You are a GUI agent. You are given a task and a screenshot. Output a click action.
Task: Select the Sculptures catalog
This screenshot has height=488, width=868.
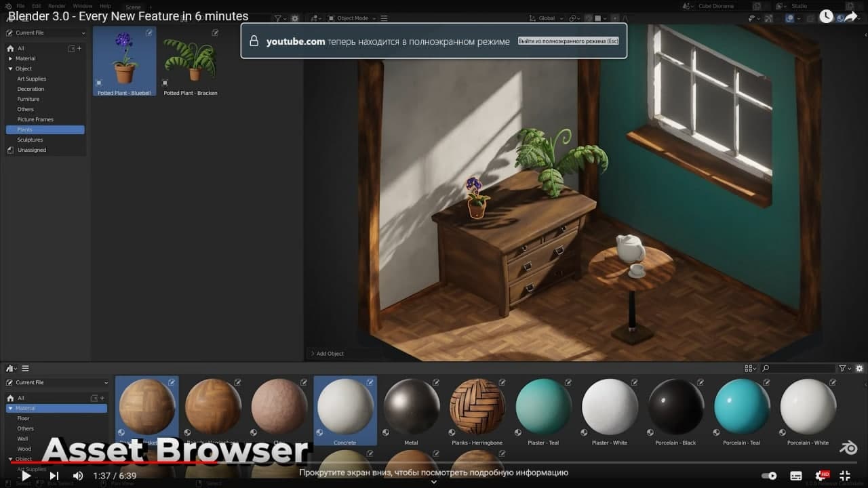tap(30, 140)
